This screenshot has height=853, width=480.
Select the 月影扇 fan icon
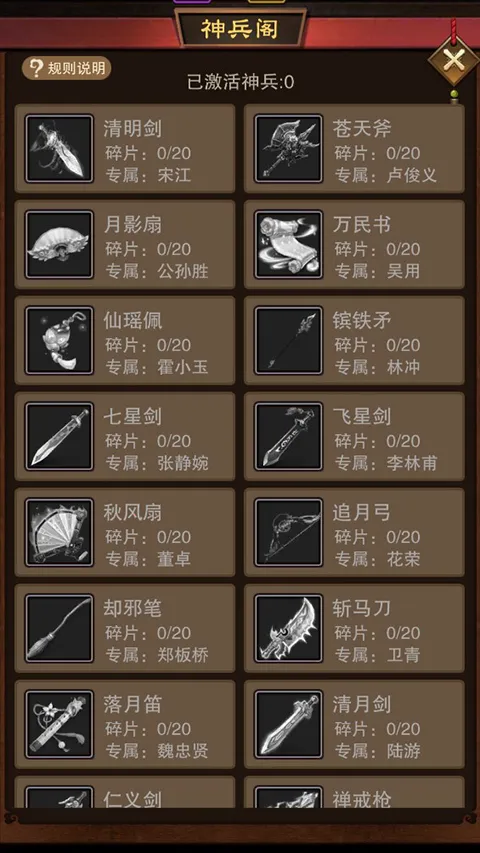click(59, 244)
